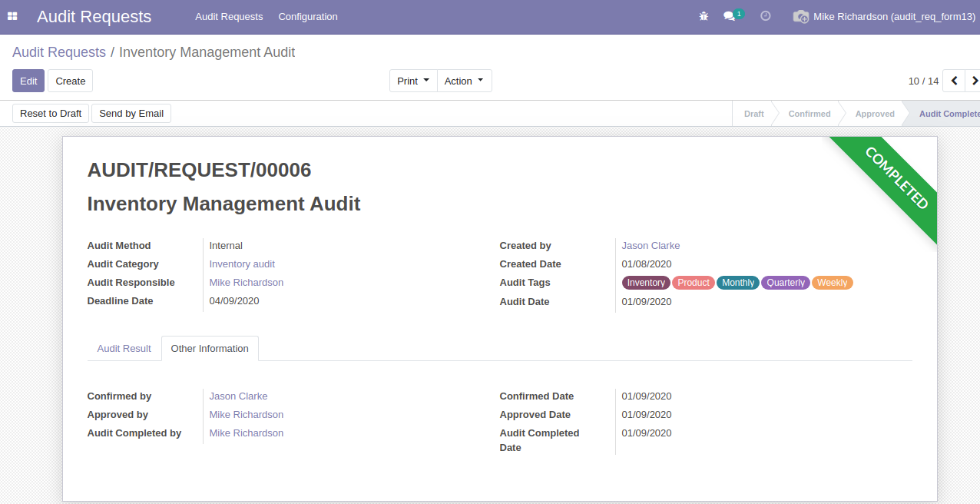
Task: Open the Configuration menu
Action: (308, 16)
